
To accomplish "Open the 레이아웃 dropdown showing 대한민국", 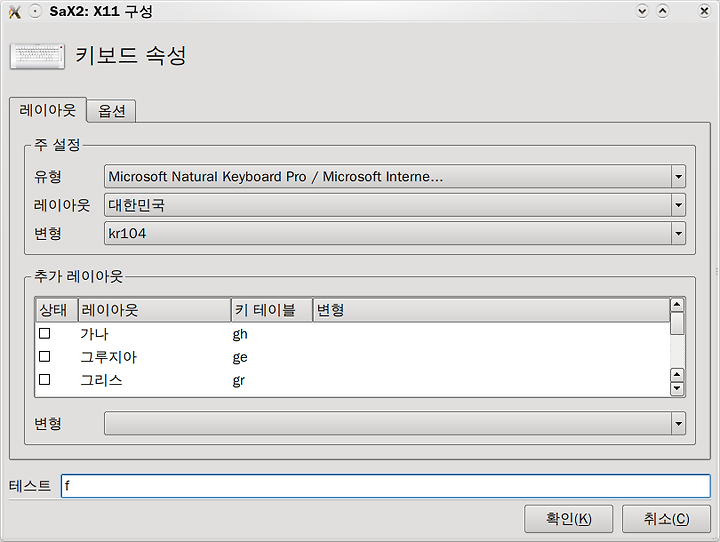I will coord(395,205).
